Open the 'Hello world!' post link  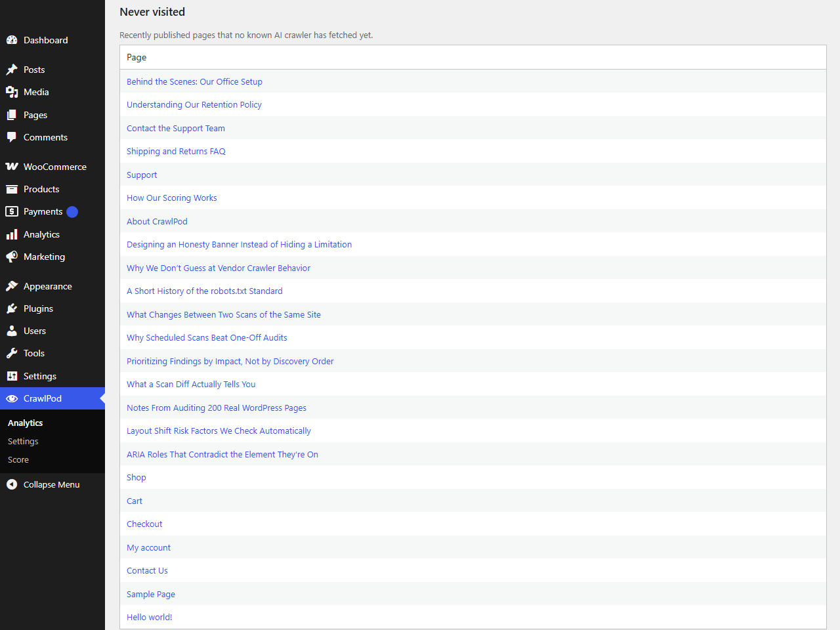(x=150, y=617)
